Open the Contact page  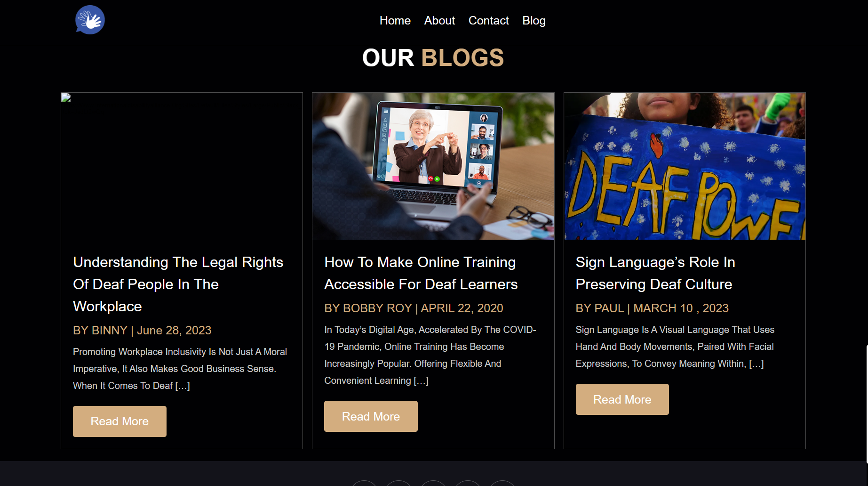[488, 21]
